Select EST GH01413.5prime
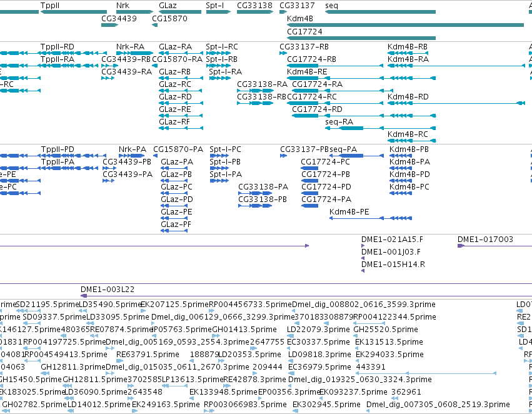 click(x=244, y=330)
